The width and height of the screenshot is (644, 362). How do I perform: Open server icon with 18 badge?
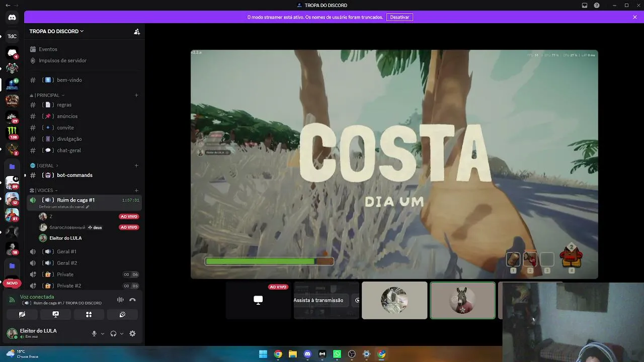tap(12, 248)
